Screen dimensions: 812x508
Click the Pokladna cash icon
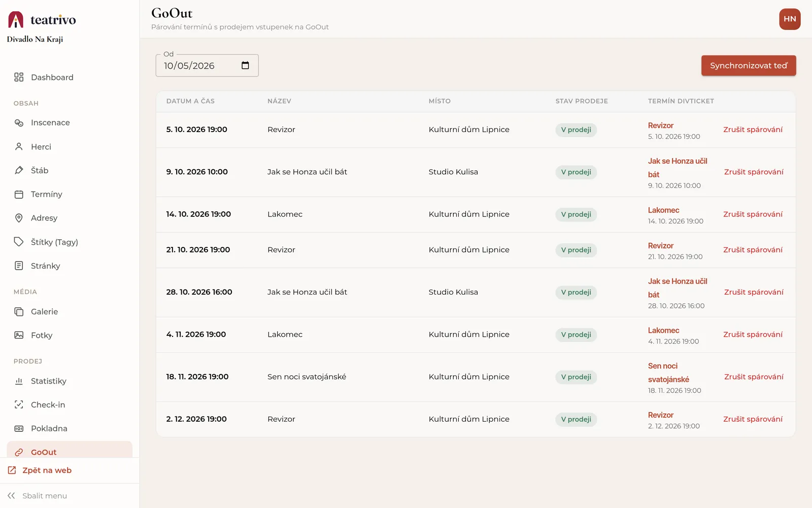19,428
